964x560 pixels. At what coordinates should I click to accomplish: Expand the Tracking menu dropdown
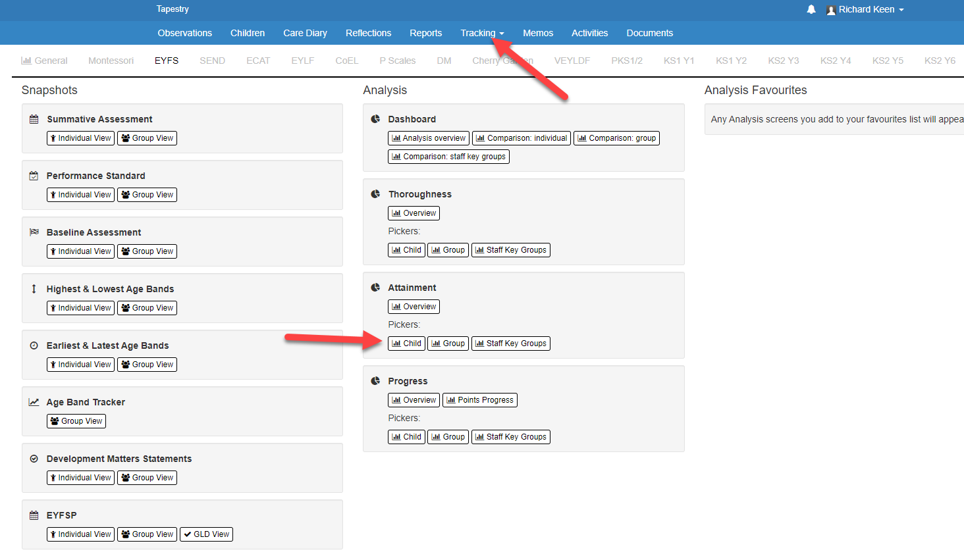pos(482,33)
